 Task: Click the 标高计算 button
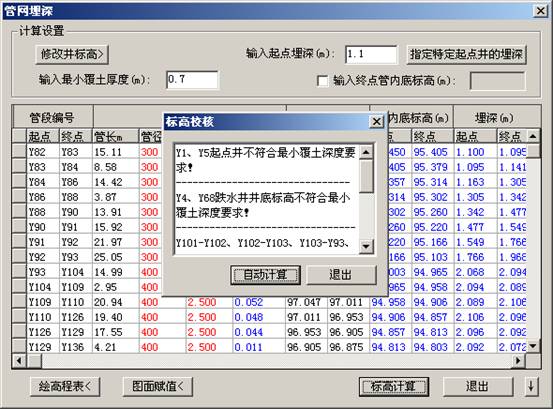click(394, 386)
